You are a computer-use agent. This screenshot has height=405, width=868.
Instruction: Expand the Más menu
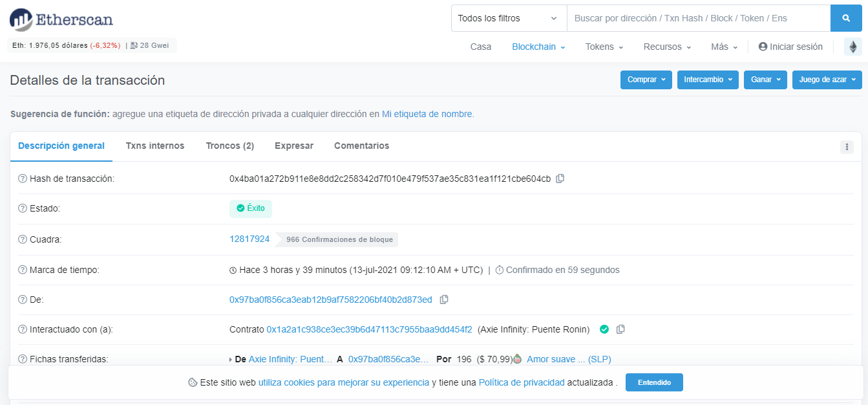pyautogui.click(x=725, y=47)
